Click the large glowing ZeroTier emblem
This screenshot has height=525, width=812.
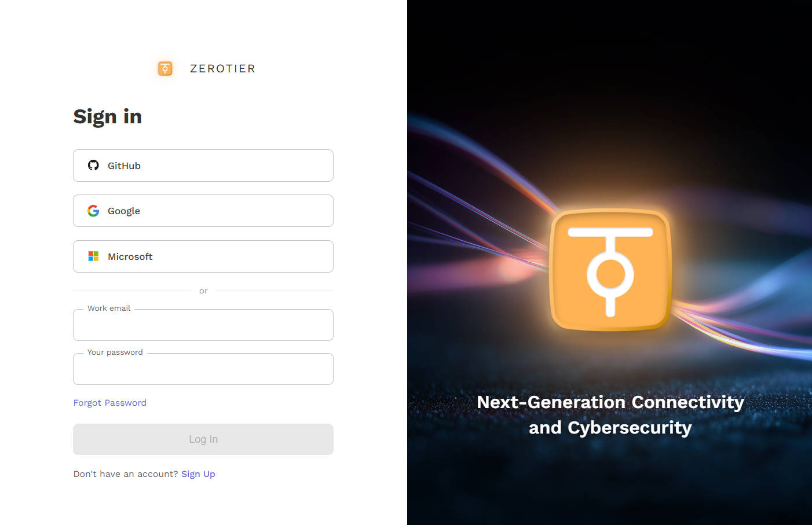pyautogui.click(x=610, y=270)
